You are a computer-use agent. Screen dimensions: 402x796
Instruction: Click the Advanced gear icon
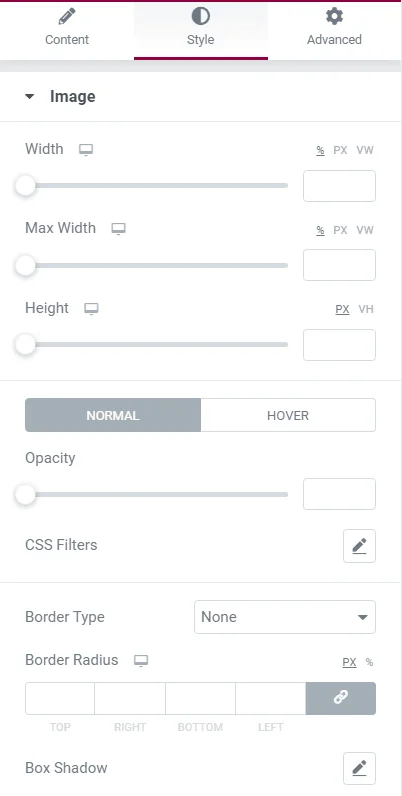click(334, 17)
